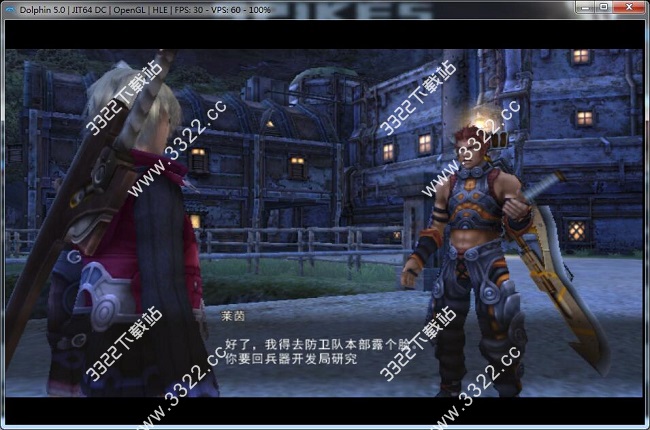Click the Dolphin 5.0 title bar text
The image size is (650, 430).
pos(145,10)
